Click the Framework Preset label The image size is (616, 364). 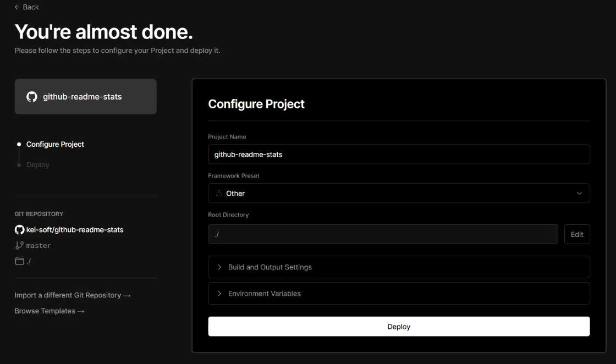[234, 176]
